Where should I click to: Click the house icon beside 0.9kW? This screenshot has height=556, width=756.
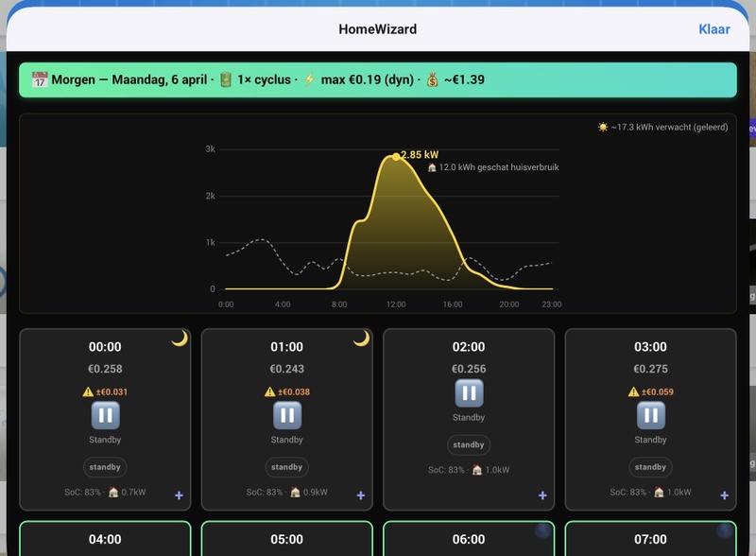click(295, 493)
